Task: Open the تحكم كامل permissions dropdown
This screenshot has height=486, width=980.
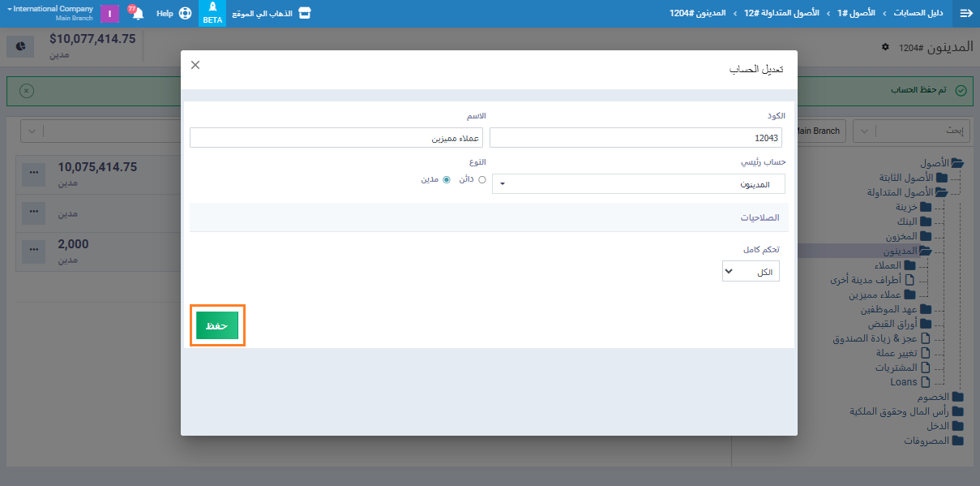Action: click(751, 272)
